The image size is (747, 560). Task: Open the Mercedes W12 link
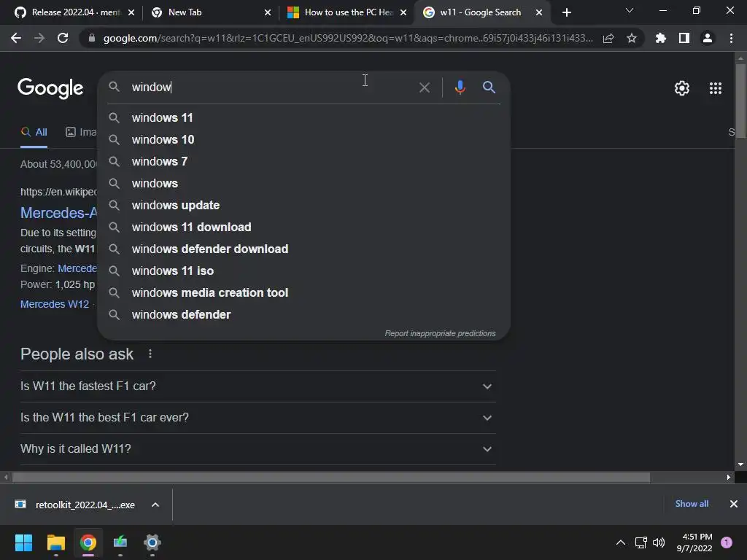click(55, 304)
